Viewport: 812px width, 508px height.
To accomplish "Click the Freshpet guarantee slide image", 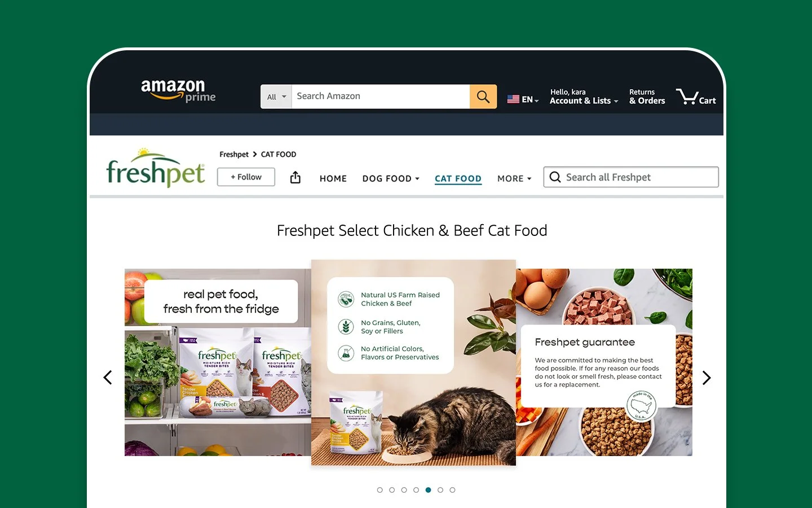I will click(x=604, y=362).
